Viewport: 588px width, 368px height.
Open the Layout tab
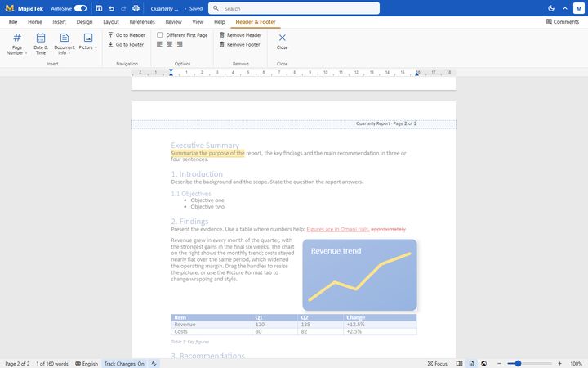point(111,22)
